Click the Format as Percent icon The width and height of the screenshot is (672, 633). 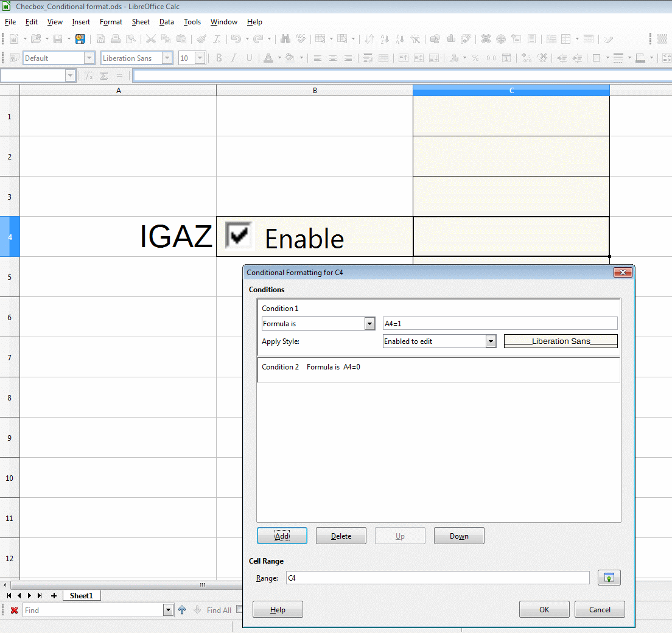(475, 58)
